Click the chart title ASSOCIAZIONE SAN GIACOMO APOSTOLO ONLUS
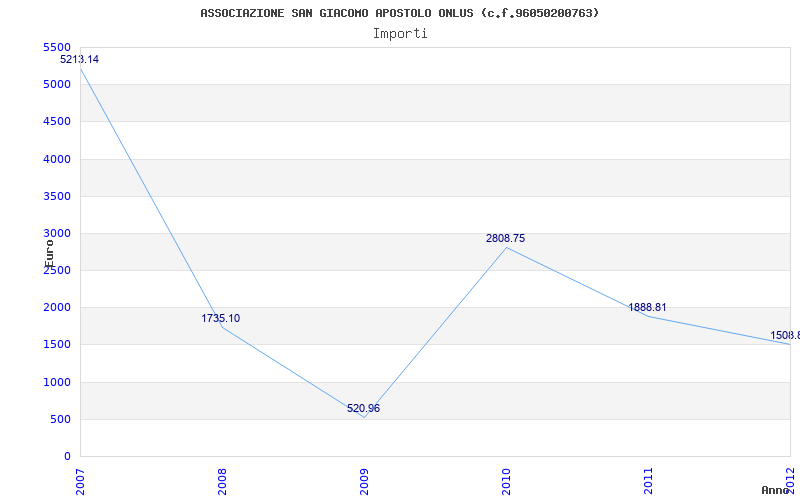This screenshot has height=500, width=800. [x=399, y=13]
